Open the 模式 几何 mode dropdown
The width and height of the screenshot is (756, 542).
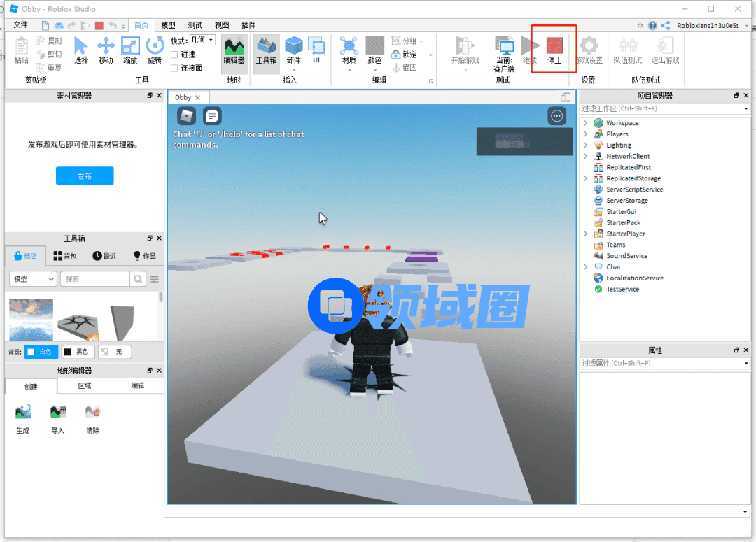[203, 41]
